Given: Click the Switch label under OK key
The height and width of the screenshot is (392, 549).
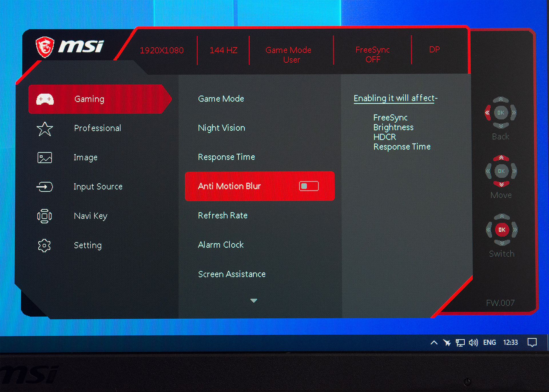Looking at the screenshot, I should click(x=502, y=254).
